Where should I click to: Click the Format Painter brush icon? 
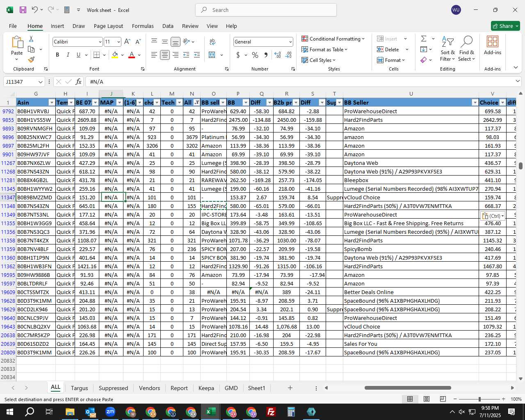click(31, 59)
